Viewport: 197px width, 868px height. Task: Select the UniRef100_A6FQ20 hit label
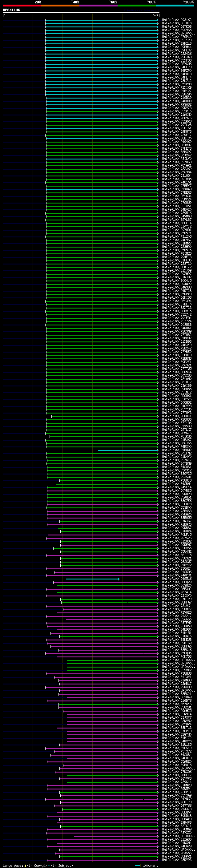[x=176, y=582]
